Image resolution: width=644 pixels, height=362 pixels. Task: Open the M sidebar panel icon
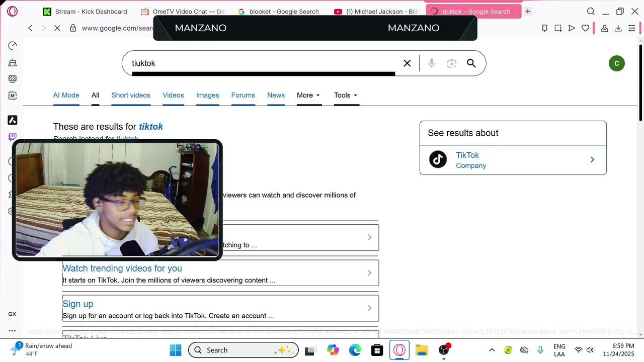click(13, 96)
